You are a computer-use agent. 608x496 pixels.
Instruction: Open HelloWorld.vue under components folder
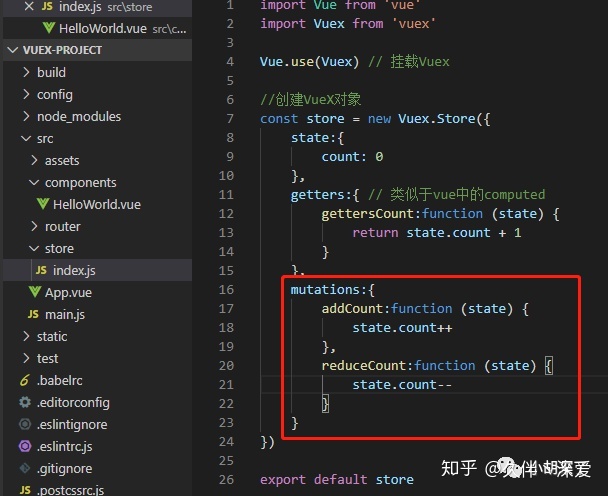(97, 204)
